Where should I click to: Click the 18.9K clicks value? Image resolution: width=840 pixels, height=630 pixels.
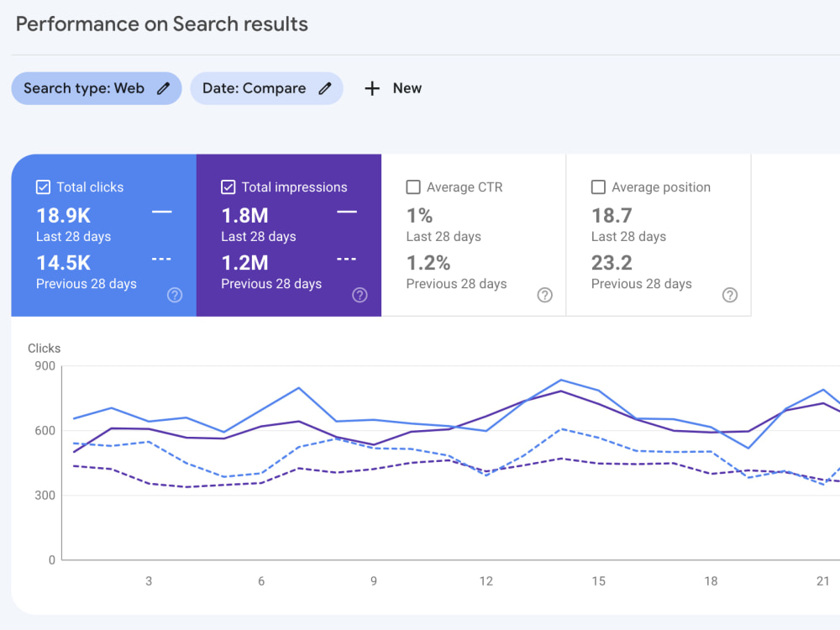point(63,216)
